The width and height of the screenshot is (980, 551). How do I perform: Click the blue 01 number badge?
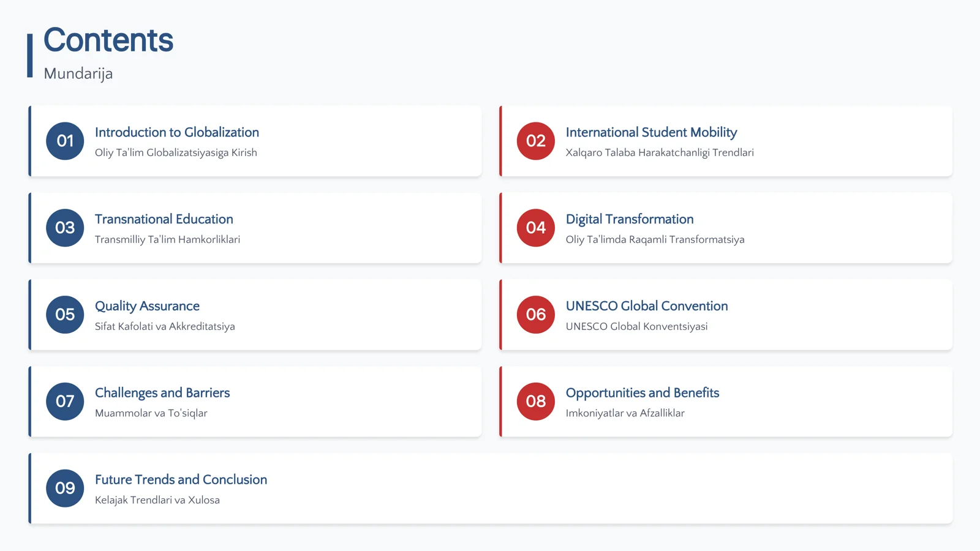(65, 141)
